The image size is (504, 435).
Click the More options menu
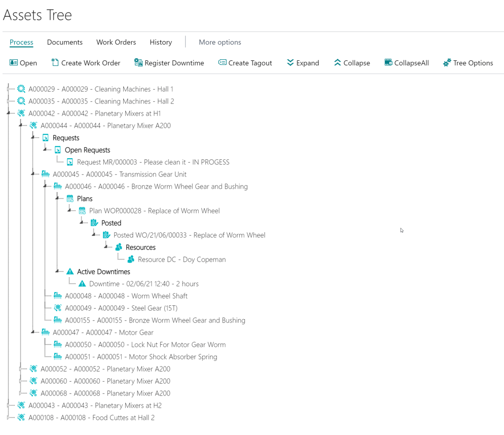pos(220,42)
